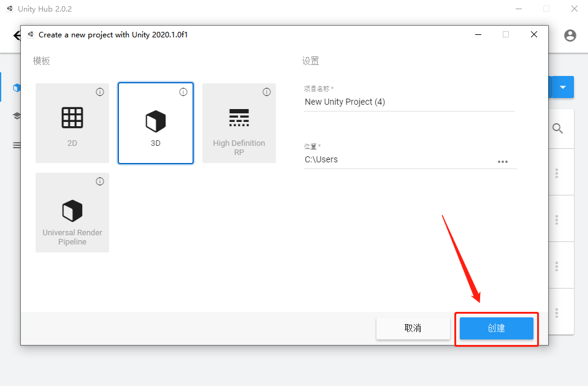Choose the Universal Render Pipeline template

tap(72, 213)
